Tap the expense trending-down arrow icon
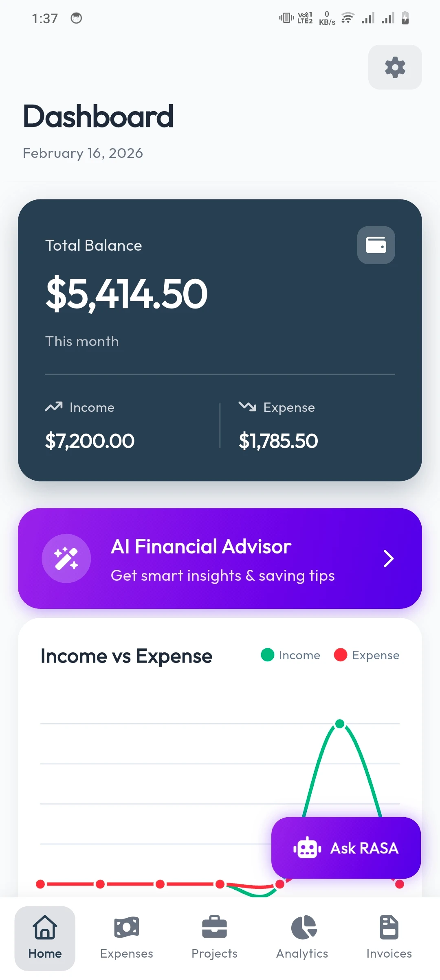This screenshot has height=980, width=440. [x=247, y=406]
